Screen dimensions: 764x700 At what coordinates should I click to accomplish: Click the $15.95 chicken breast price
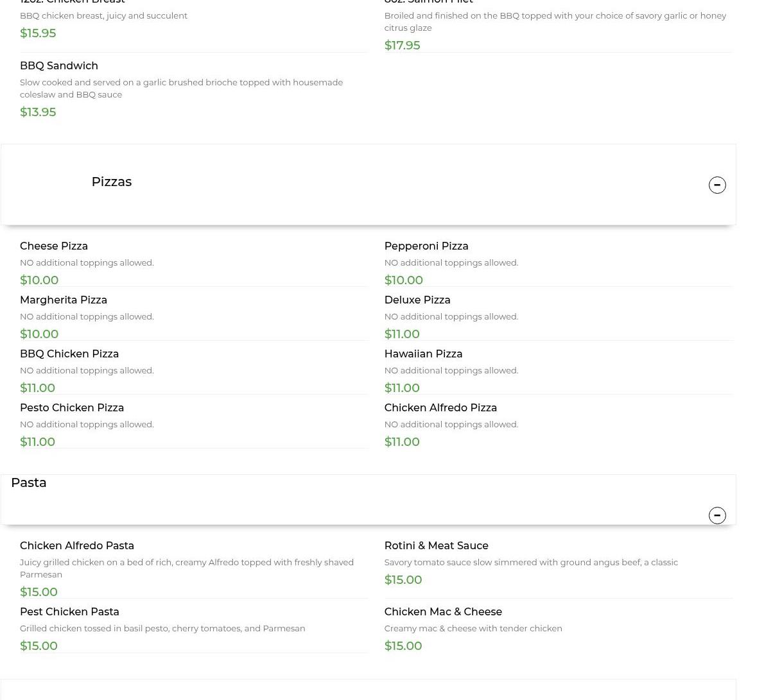[x=38, y=33]
